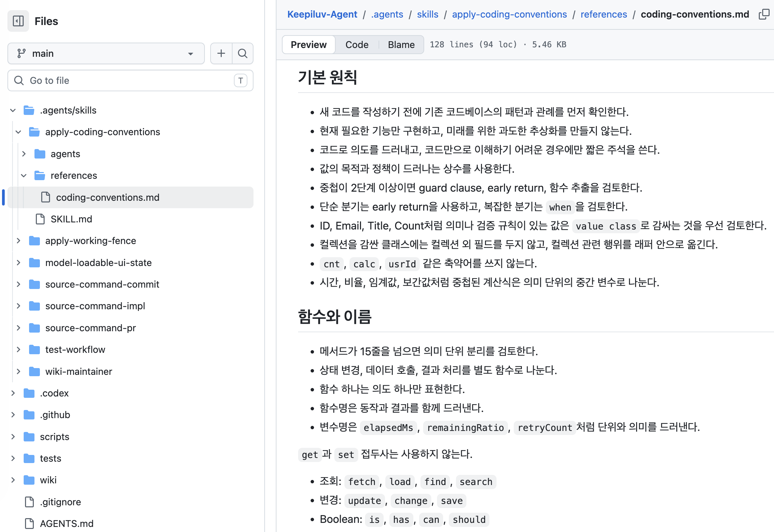
Task: Open .agents breadcrumb link
Action: coord(387,14)
